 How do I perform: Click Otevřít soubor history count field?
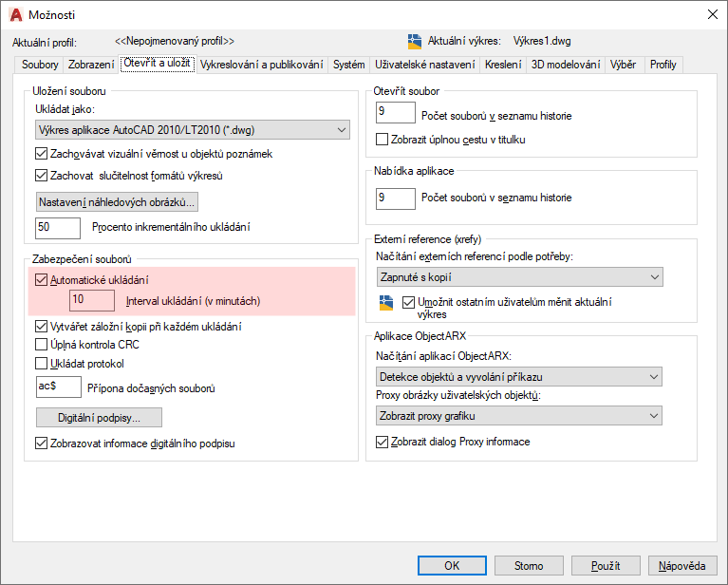[396, 112]
